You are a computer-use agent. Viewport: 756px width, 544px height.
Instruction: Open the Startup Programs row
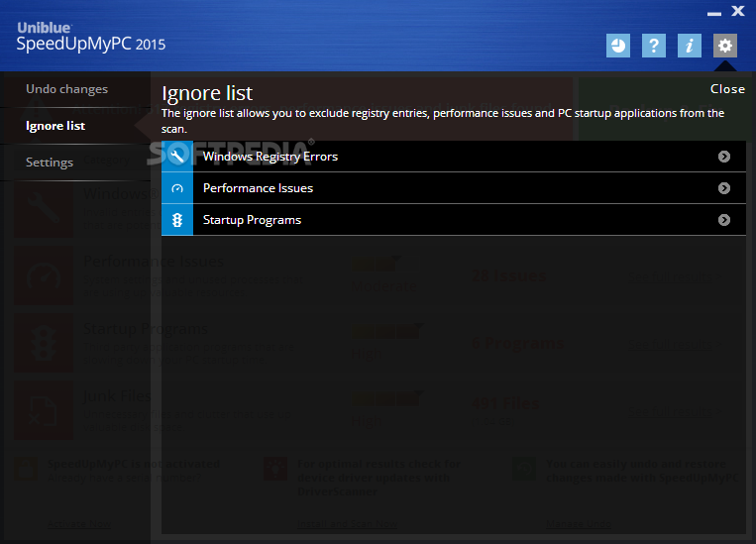(454, 220)
